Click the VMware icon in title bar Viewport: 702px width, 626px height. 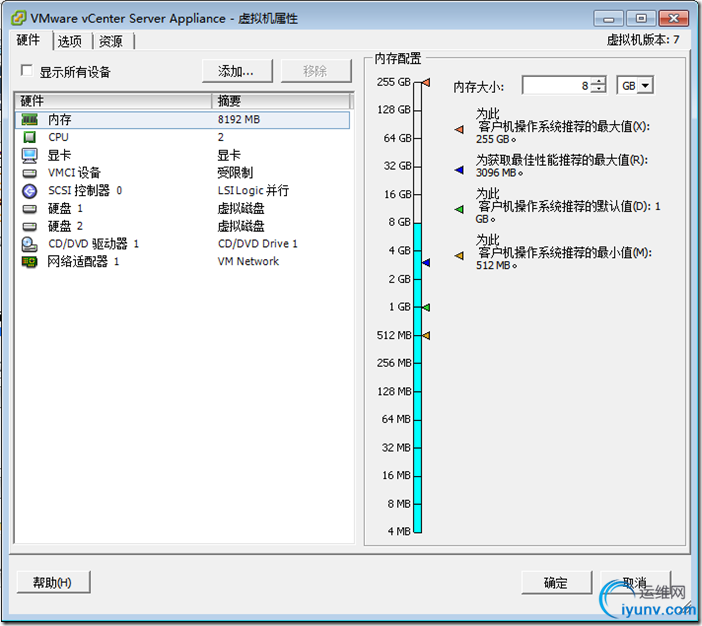[x=19, y=18]
